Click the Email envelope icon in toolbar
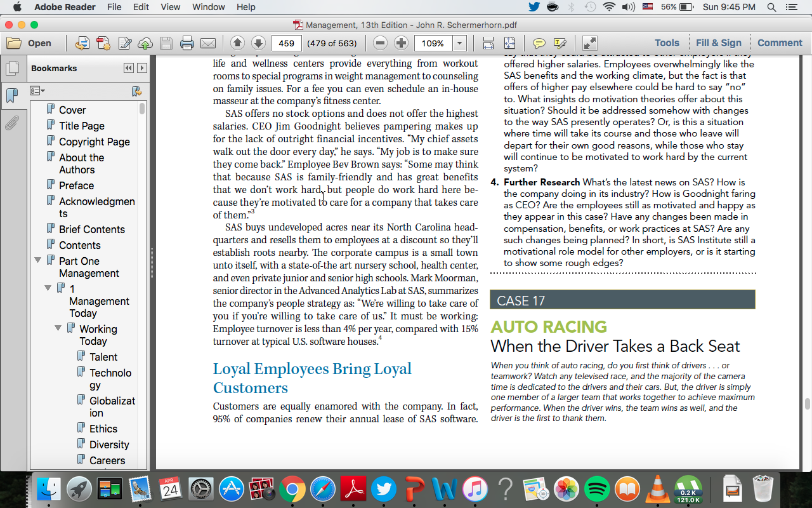 coord(208,43)
